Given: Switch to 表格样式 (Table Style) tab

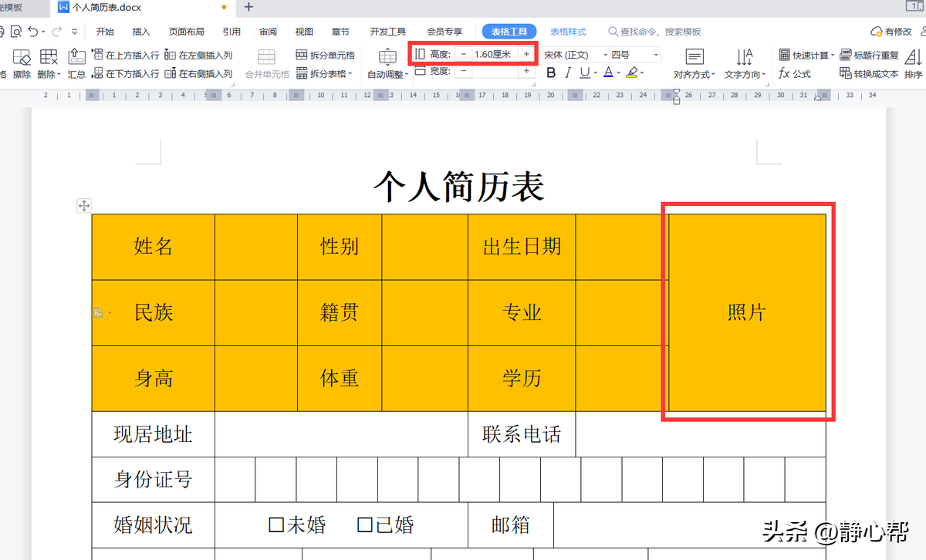Looking at the screenshot, I should [568, 32].
